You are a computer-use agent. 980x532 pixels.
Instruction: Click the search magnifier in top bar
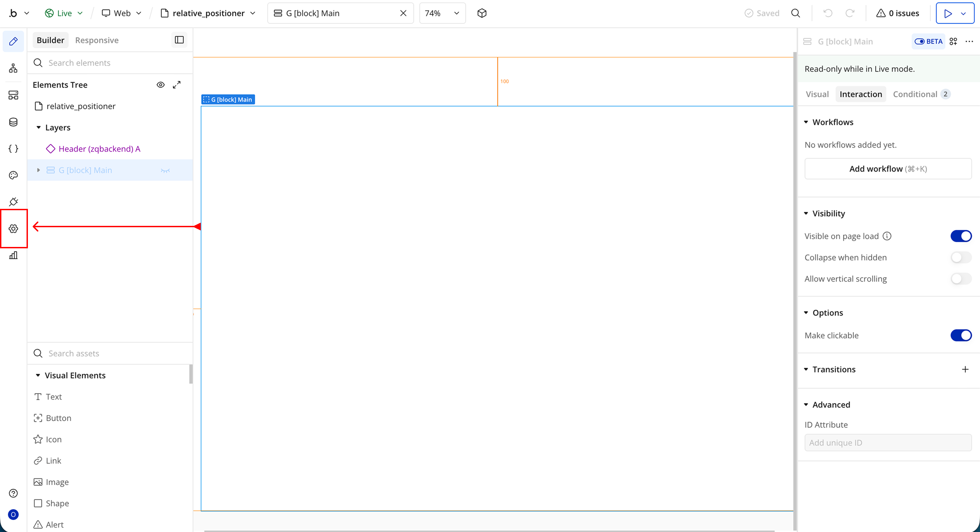point(795,13)
